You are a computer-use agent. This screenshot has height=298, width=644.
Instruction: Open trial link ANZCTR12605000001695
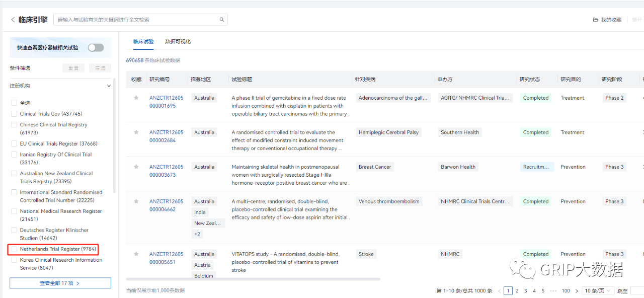166,102
